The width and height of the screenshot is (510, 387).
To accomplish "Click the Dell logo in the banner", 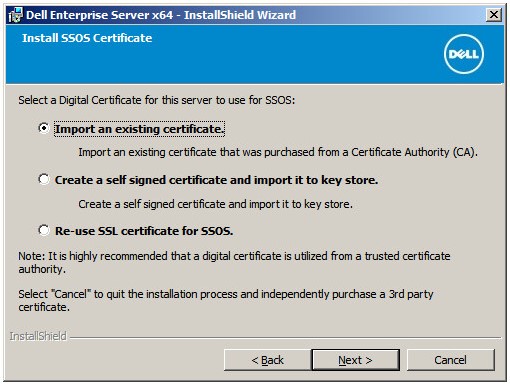I will point(464,54).
